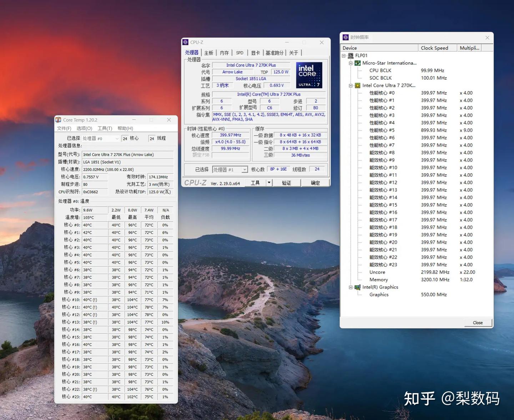This screenshot has height=420, width=514.
Task: Click the computer icon beside FLP01
Action: tap(351, 56)
